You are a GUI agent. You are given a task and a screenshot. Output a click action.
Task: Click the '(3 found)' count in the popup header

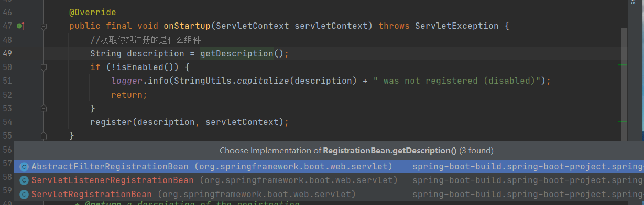[x=477, y=151]
